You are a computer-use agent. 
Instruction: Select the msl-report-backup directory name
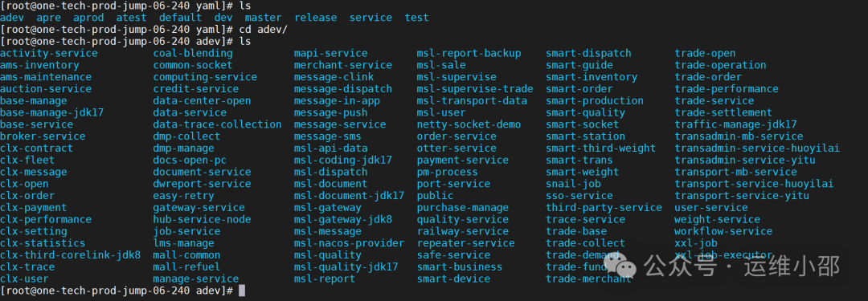coord(469,54)
